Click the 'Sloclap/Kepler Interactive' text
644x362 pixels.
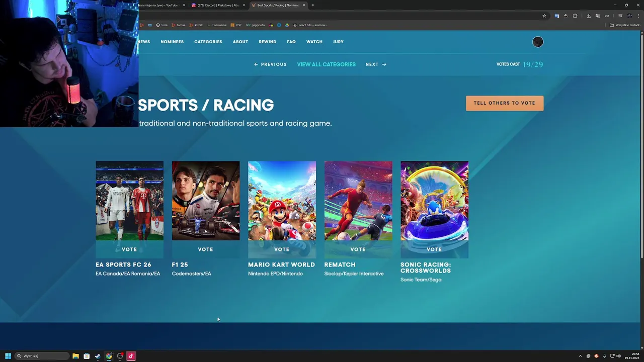point(354,274)
